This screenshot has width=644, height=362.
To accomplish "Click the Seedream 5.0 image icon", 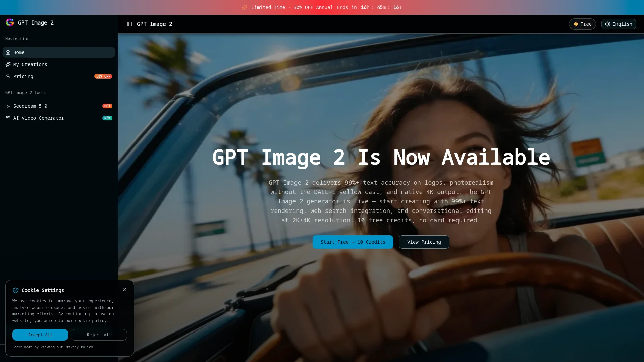I will tap(8, 106).
